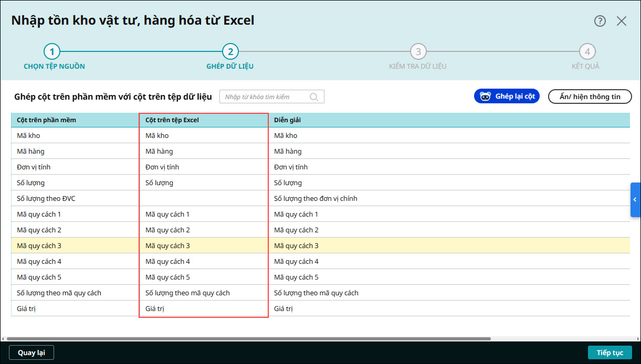Click step 4 Kết quả circle
Image resolution: width=641 pixels, height=364 pixels.
(587, 52)
